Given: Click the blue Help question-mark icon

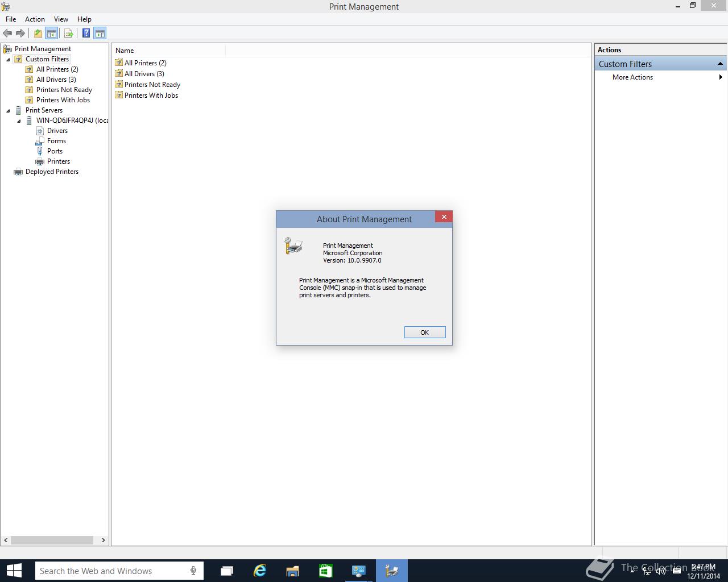Looking at the screenshot, I should pos(86,33).
